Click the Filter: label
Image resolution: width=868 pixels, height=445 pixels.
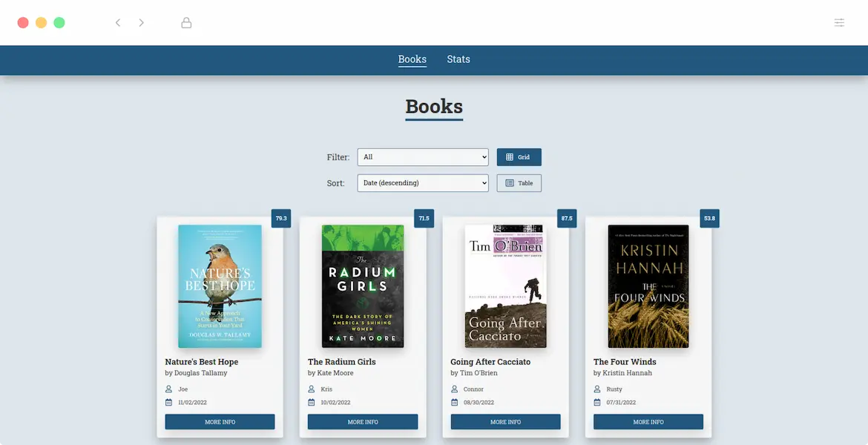(x=338, y=157)
